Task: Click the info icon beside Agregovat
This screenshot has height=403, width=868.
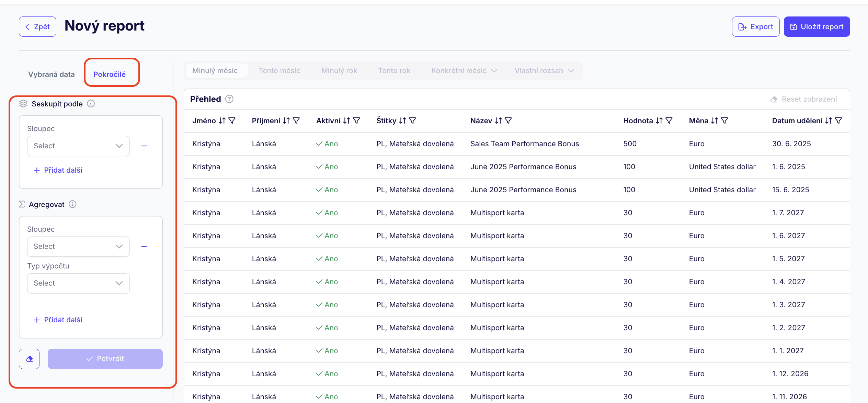Action: point(72,204)
